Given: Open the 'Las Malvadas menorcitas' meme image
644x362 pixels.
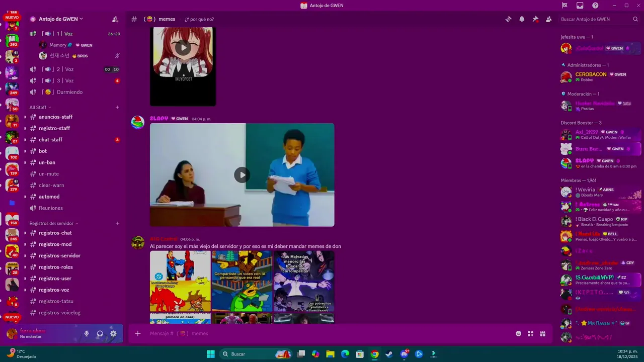Looking at the screenshot, I should pyautogui.click(x=304, y=281).
